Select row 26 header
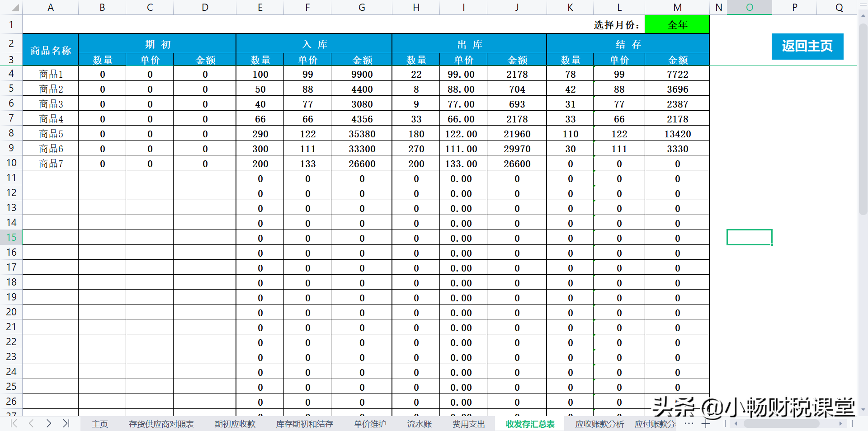The image size is (868, 431). click(x=11, y=401)
